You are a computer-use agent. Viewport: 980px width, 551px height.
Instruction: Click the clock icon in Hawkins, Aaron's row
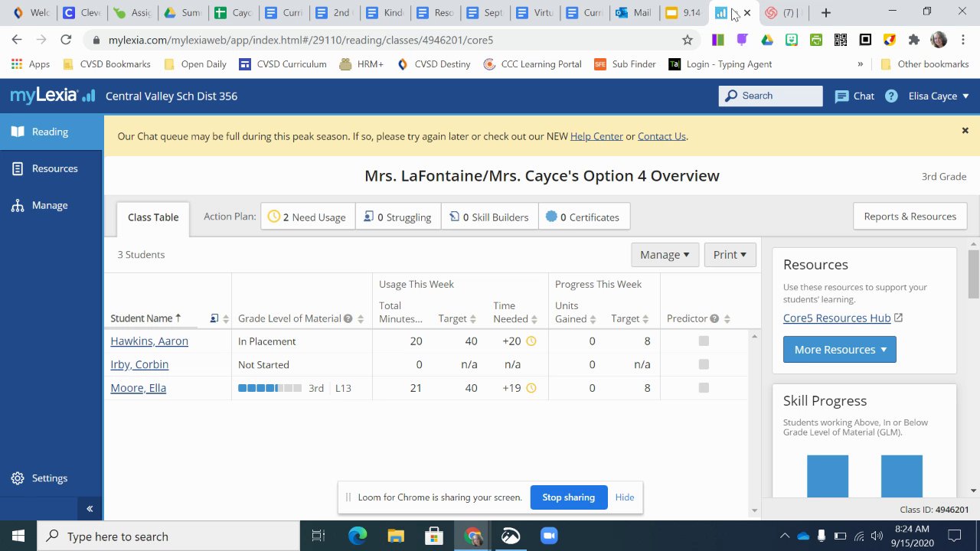click(531, 341)
